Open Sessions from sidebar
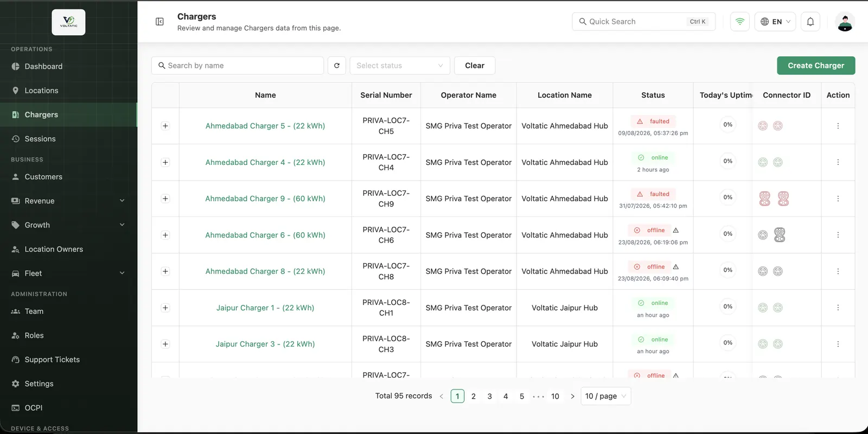Screen dimensions: 868x434 tap(68, 139)
